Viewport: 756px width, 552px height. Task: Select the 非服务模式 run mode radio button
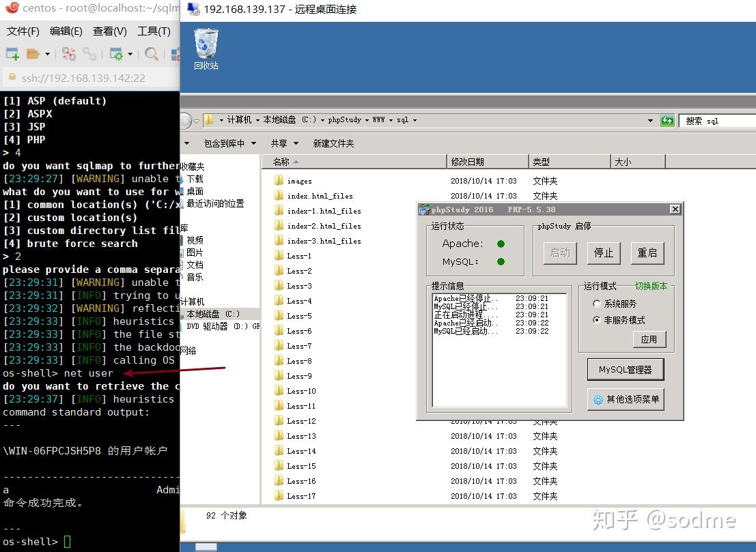598,319
